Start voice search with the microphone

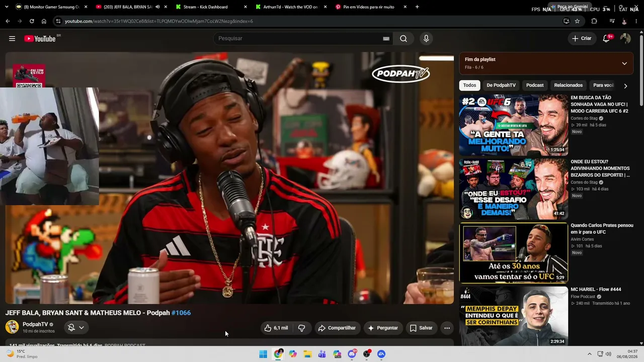(x=426, y=39)
